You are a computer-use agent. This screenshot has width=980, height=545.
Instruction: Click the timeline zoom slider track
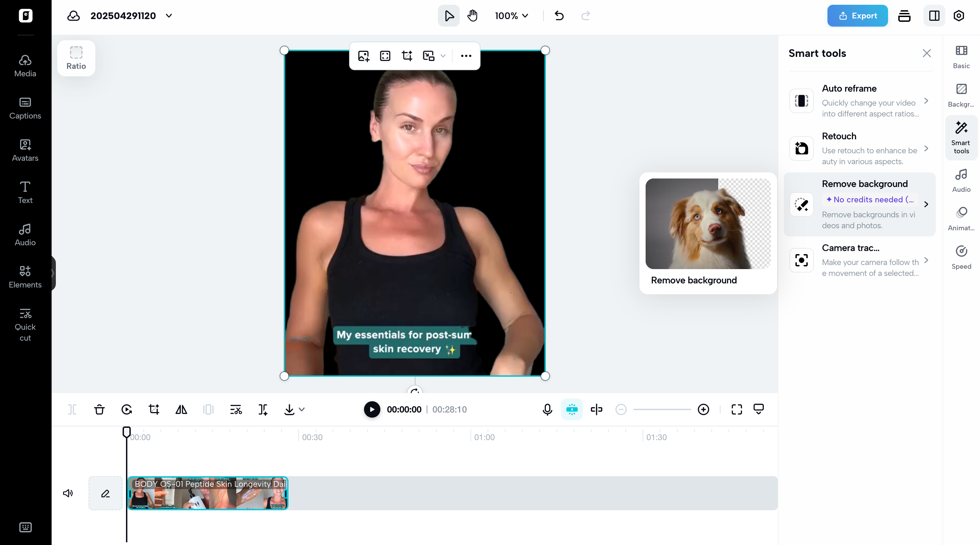pyautogui.click(x=662, y=409)
